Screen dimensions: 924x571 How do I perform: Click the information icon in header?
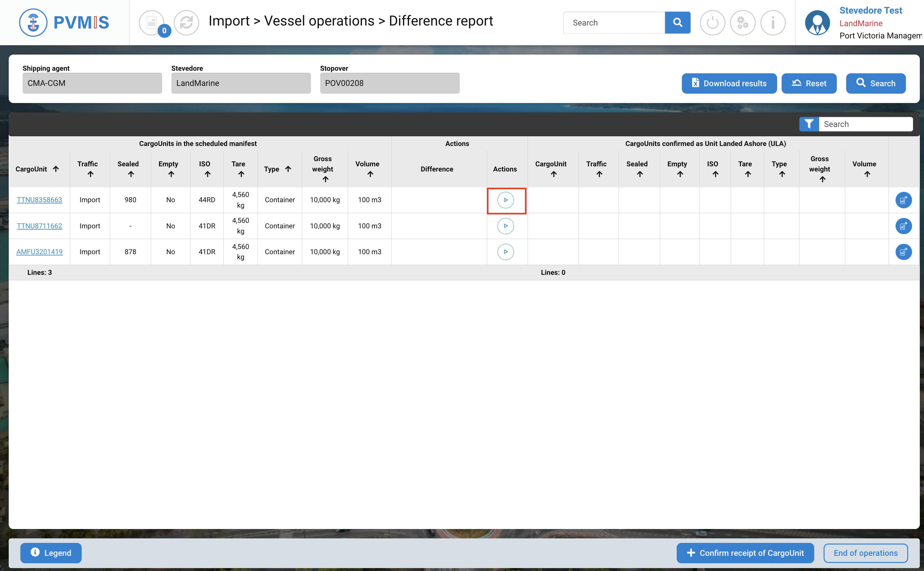772,23
